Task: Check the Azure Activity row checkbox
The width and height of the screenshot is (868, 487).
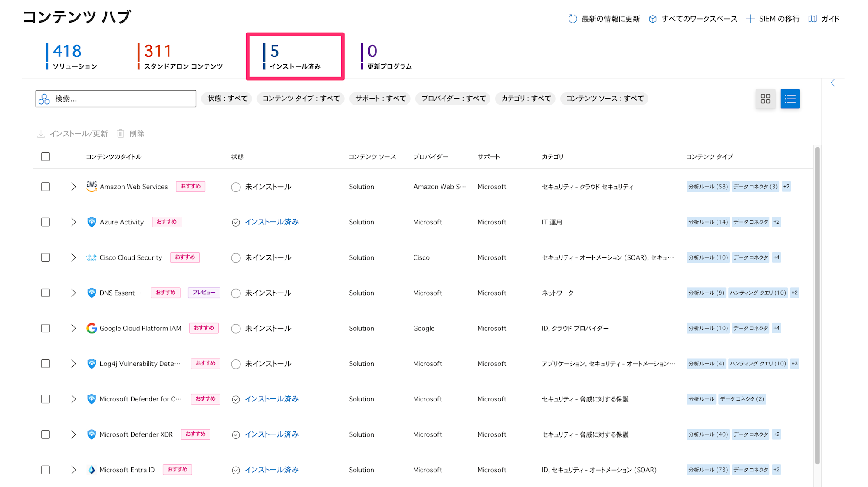Action: (46, 222)
